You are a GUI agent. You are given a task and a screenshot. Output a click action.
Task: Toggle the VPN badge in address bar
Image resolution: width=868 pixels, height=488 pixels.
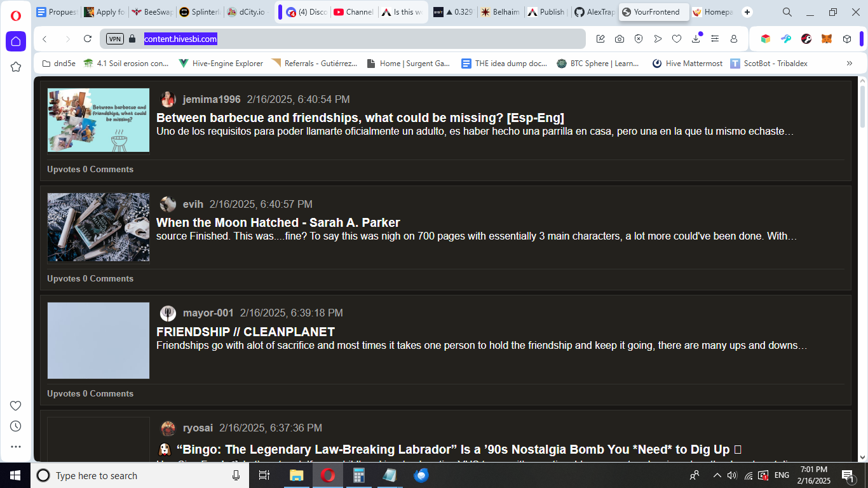(x=115, y=39)
